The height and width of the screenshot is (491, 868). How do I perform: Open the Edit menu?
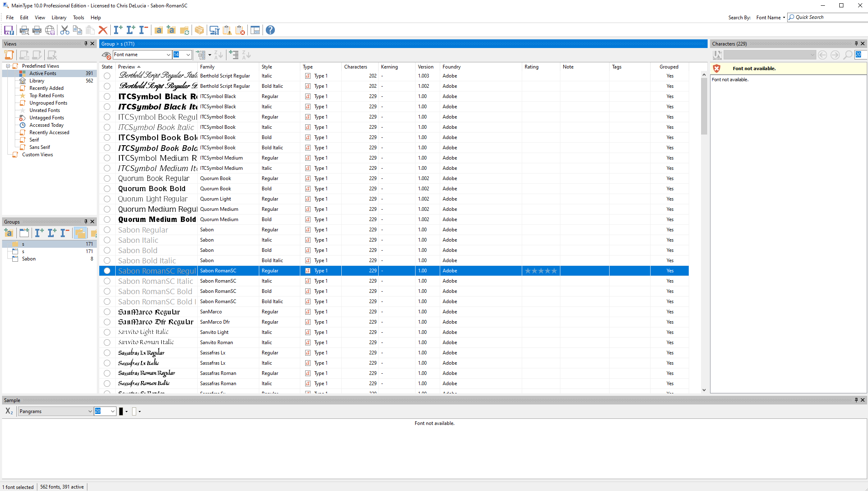[x=24, y=18]
